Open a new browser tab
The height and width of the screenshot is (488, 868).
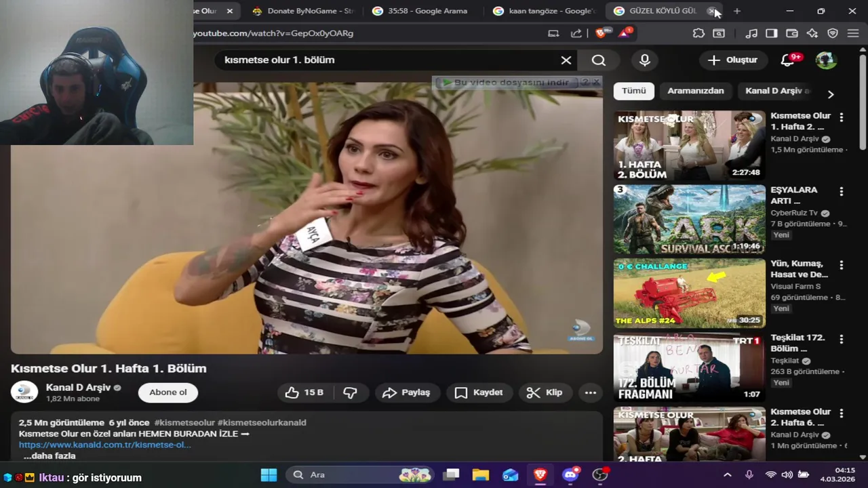[737, 11]
